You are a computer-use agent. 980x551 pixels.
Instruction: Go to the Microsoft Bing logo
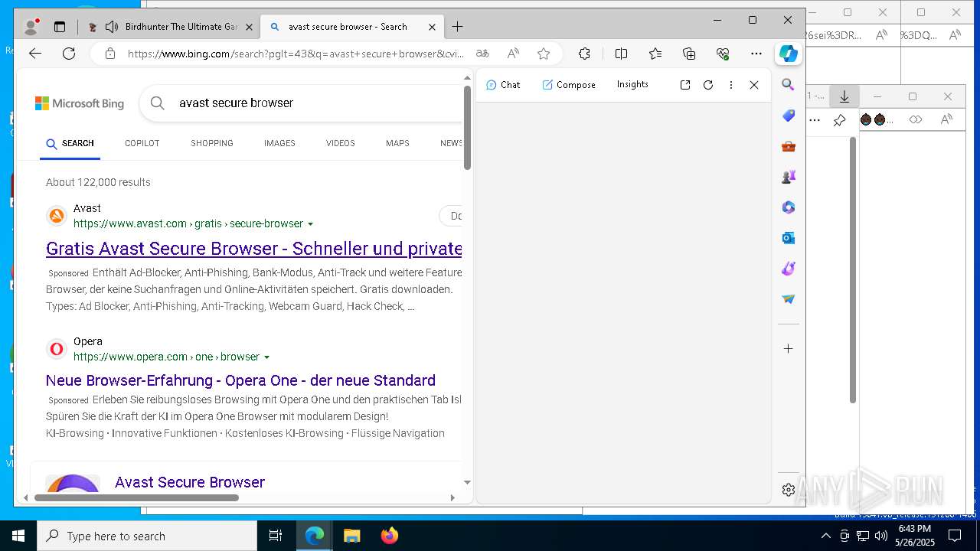point(80,103)
